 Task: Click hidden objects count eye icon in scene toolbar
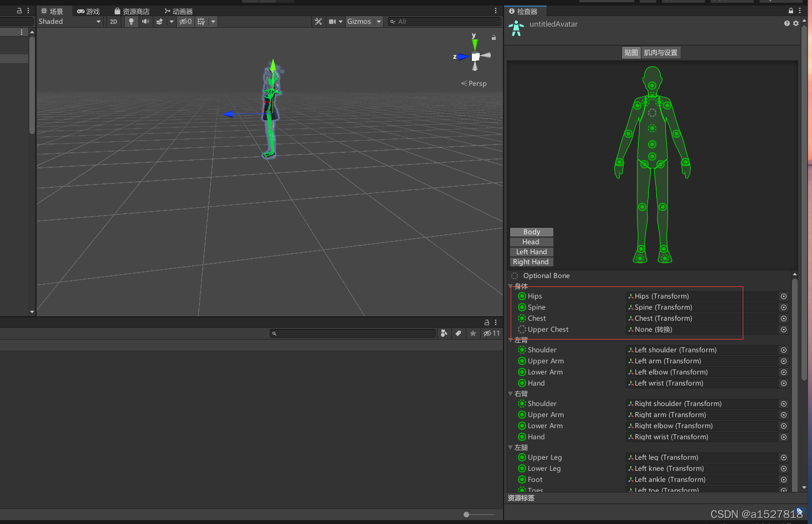pos(186,22)
